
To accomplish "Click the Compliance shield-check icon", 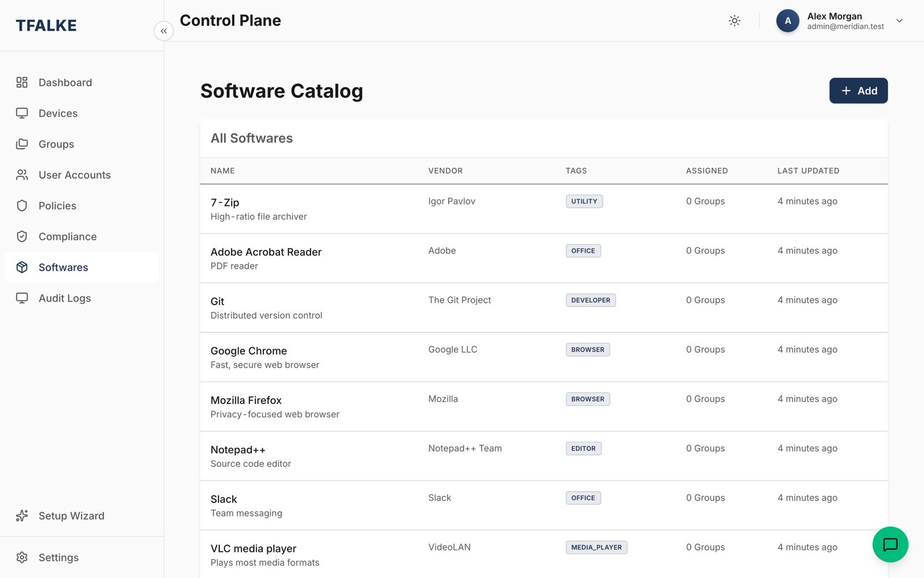I will click(x=22, y=236).
